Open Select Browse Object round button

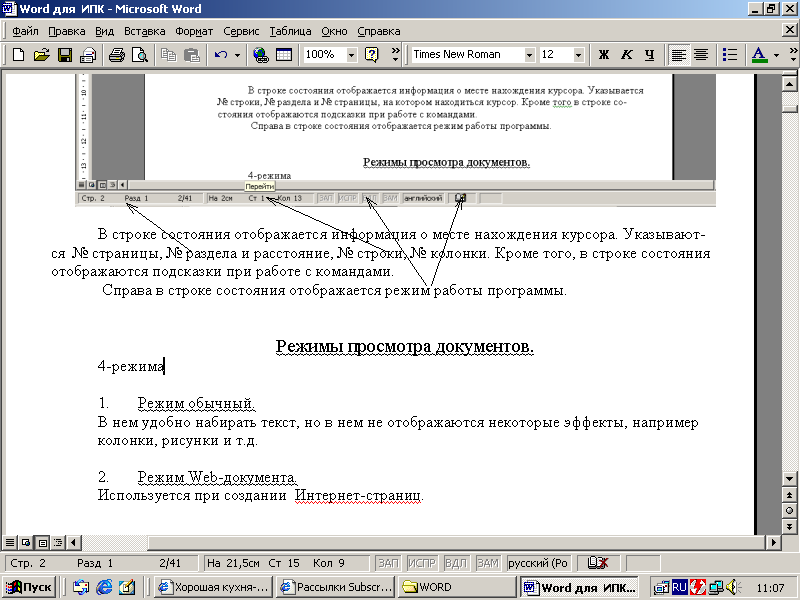pyautogui.click(x=789, y=511)
